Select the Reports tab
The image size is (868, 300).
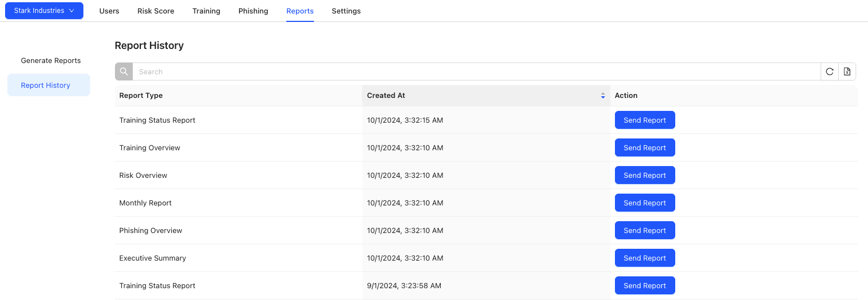[300, 11]
